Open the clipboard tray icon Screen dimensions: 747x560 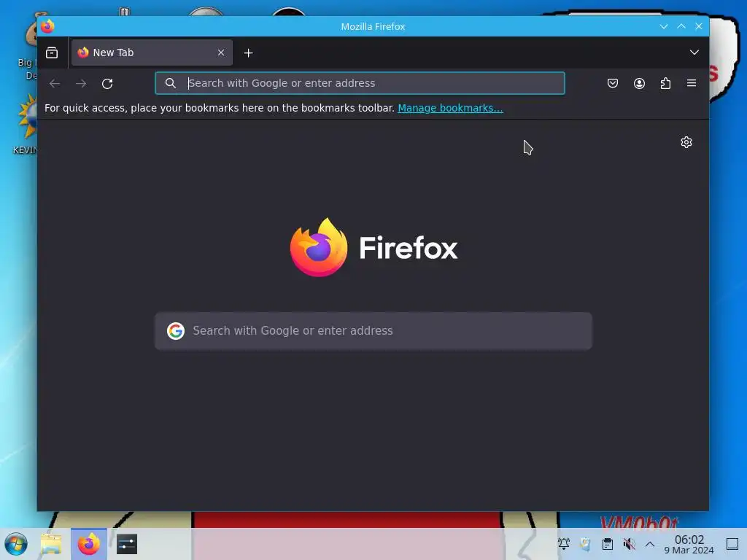pos(608,544)
